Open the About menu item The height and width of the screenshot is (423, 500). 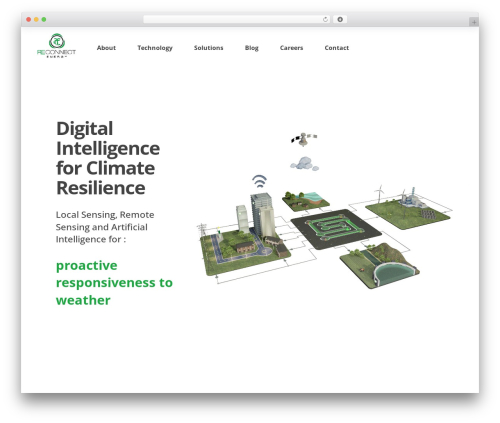point(106,48)
